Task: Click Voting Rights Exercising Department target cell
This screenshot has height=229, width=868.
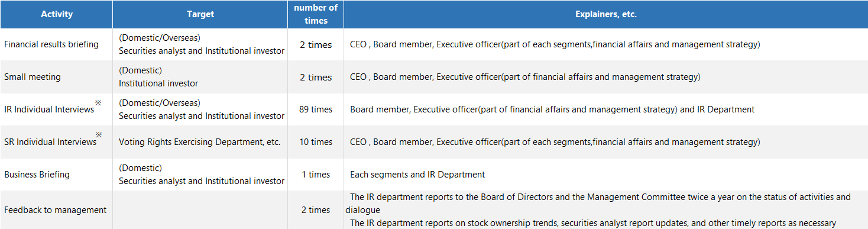Action: (x=200, y=142)
